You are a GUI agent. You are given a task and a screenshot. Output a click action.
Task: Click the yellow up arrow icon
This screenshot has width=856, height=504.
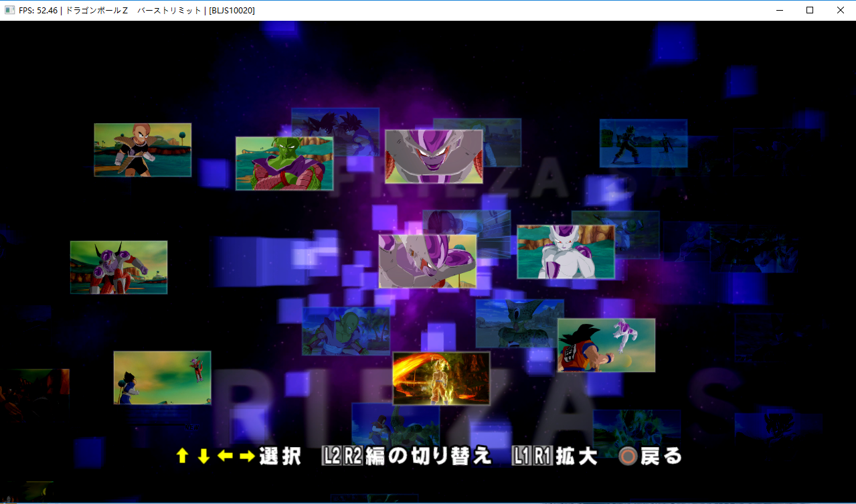(182, 456)
